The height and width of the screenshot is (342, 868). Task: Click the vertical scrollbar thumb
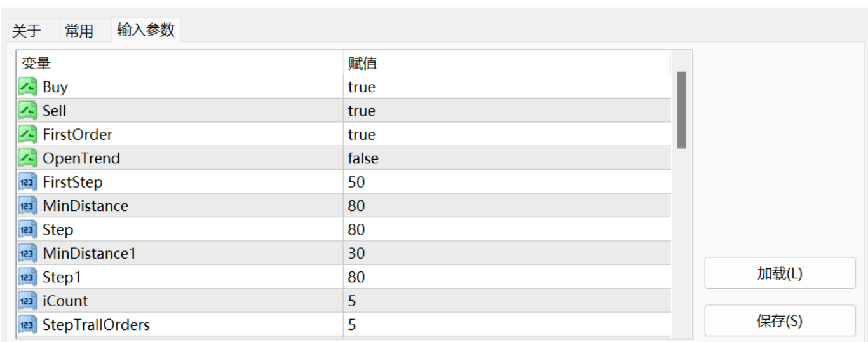681,110
